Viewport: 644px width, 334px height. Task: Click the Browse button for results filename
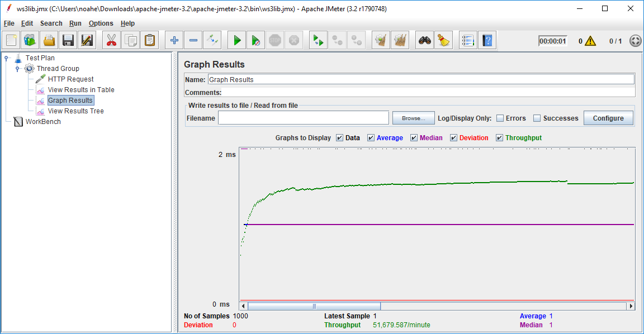(413, 118)
